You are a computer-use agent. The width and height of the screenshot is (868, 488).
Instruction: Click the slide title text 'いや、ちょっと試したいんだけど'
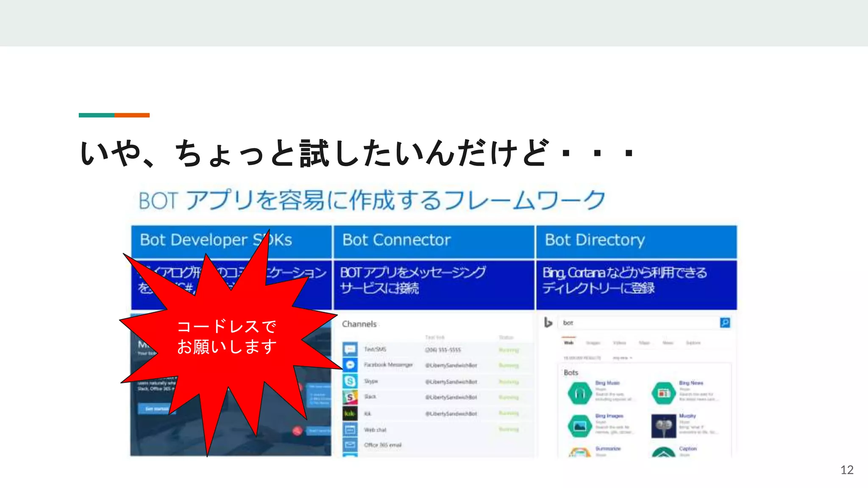pyautogui.click(x=314, y=153)
